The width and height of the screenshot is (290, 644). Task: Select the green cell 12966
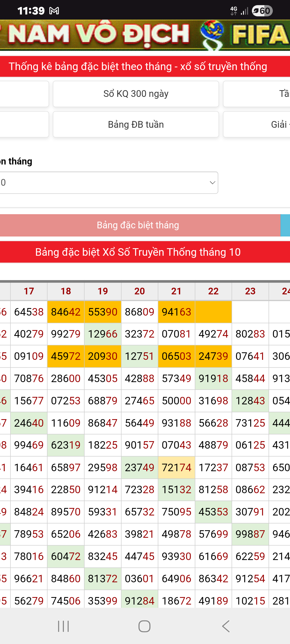(103, 334)
